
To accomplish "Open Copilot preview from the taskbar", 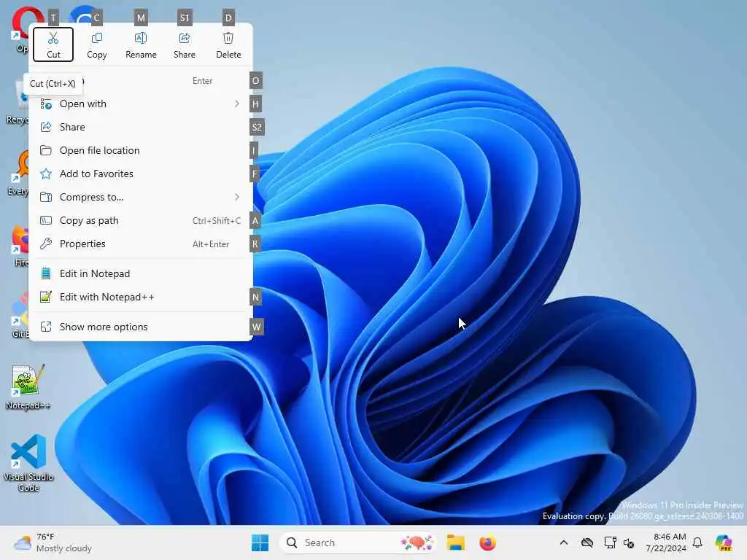I will (x=723, y=542).
